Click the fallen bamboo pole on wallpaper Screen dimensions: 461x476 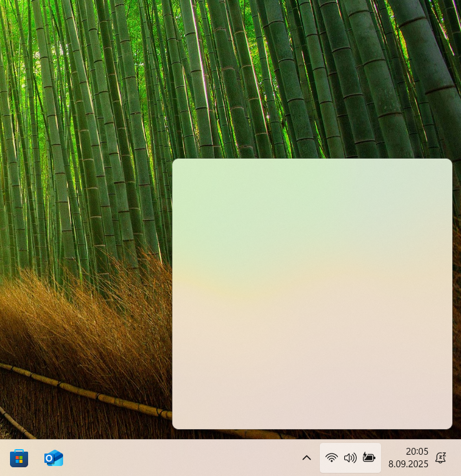click(x=85, y=392)
